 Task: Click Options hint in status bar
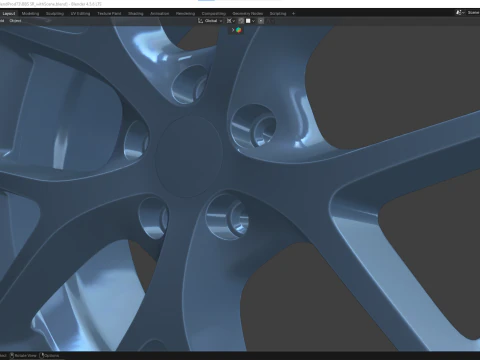point(50,356)
